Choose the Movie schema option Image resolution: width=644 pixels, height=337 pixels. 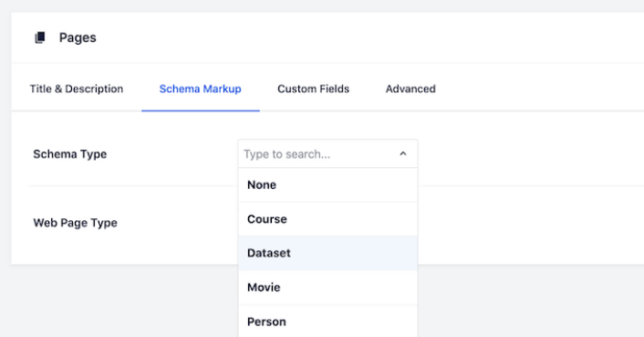pos(327,288)
